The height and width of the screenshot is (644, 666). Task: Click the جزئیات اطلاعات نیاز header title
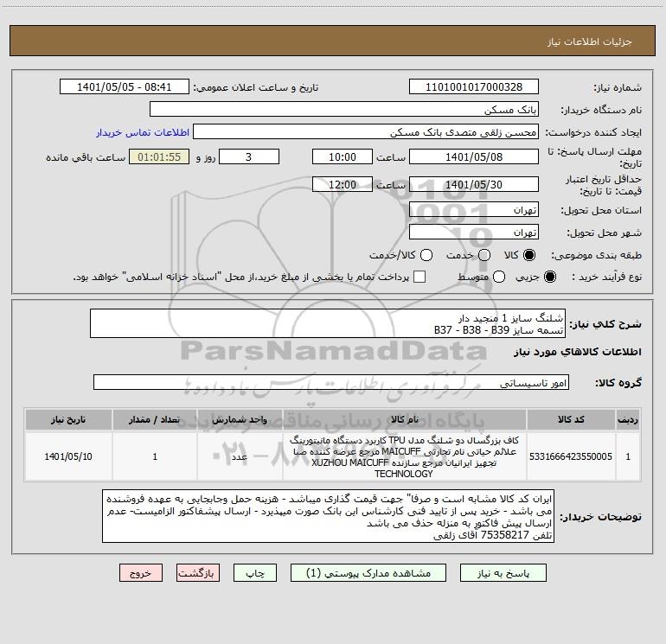click(x=590, y=41)
